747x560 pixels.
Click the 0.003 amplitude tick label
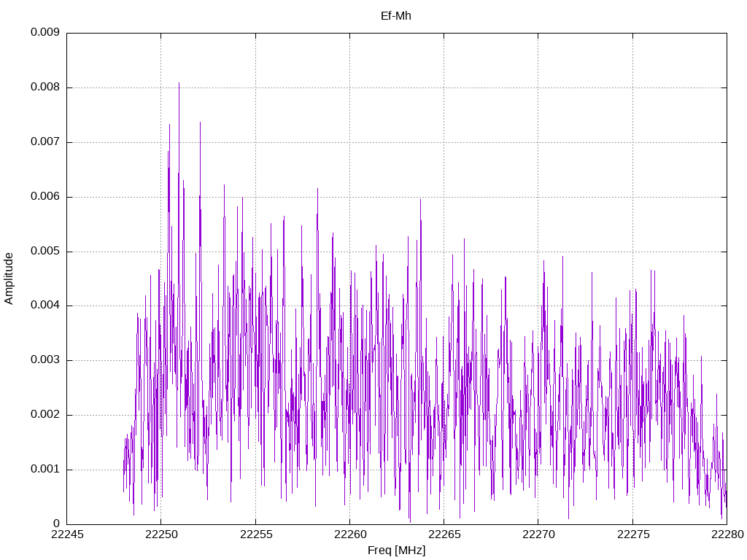click(44, 360)
